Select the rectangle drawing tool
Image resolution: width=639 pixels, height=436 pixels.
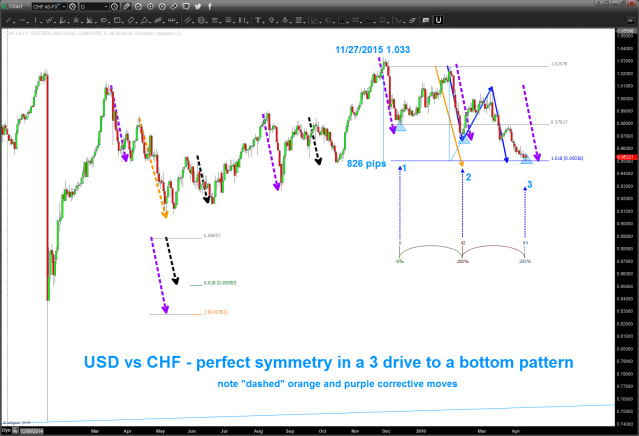[117, 20]
